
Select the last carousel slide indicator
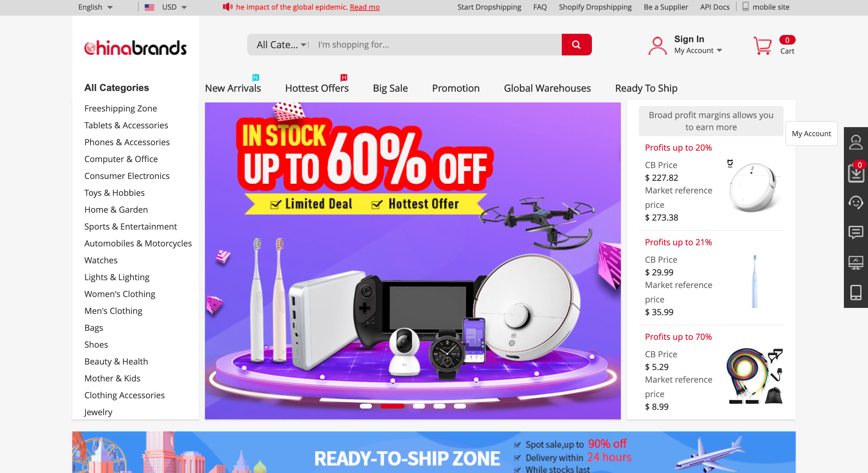pos(460,406)
